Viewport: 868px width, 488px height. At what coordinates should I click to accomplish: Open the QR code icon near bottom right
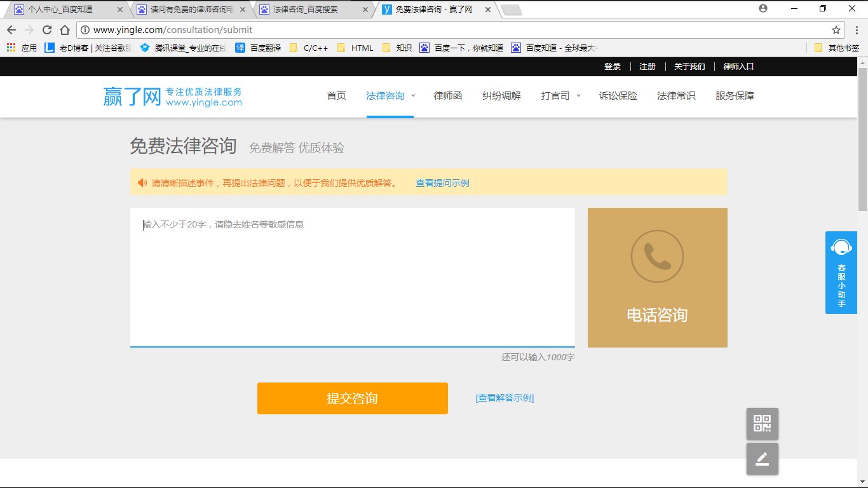[762, 423]
